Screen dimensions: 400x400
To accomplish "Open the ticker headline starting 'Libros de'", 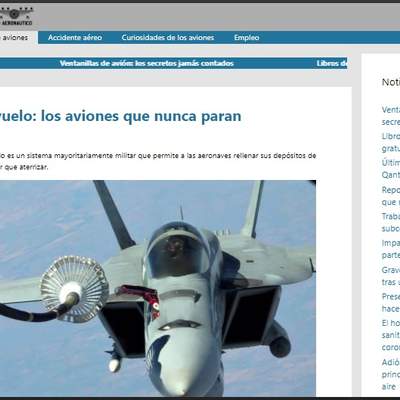I will coord(332,63).
